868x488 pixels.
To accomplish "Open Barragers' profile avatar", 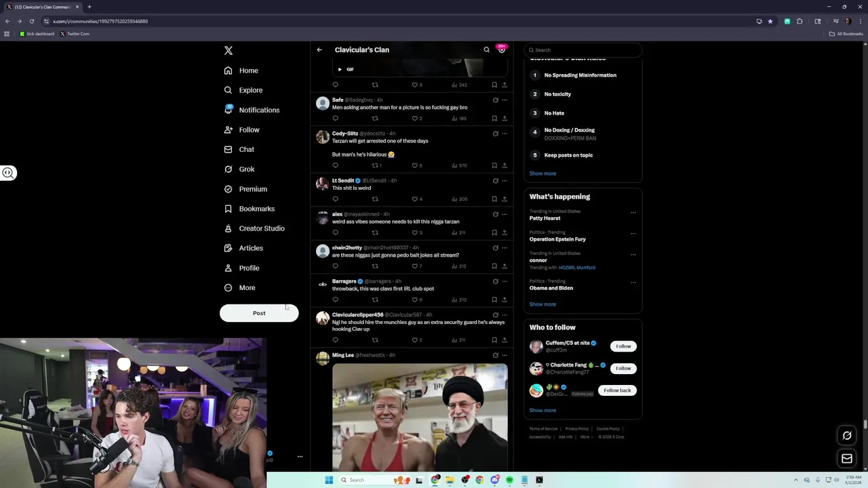I will coord(323,284).
